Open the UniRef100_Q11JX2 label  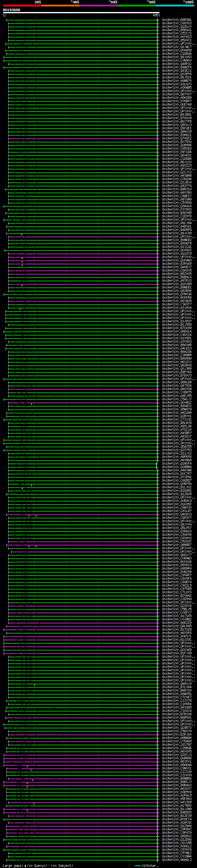click(176, 454)
